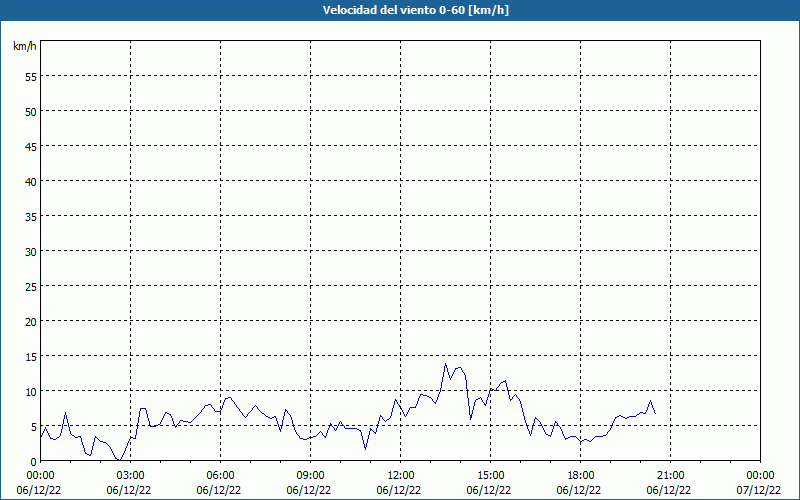The height and width of the screenshot is (500, 800).
Task: Click the '21:00' time label on x-axis
Action: [670, 476]
